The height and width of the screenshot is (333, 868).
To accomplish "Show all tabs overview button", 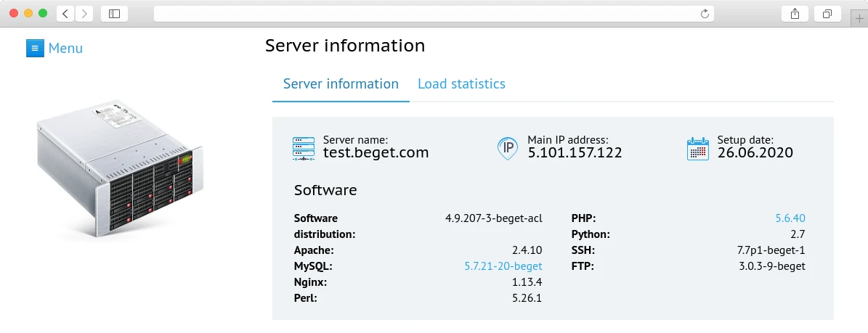I will pyautogui.click(x=827, y=14).
